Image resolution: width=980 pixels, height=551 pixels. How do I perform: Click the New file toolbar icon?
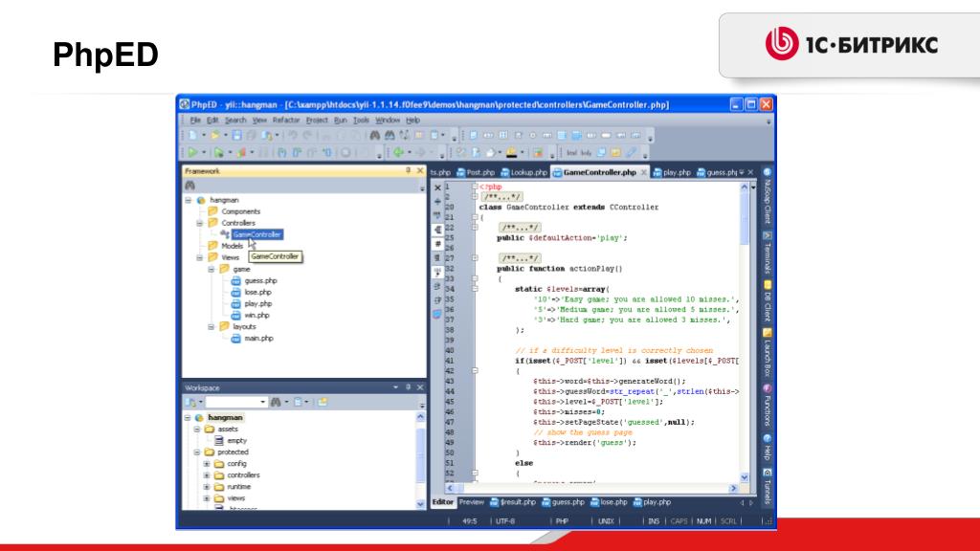(192, 135)
